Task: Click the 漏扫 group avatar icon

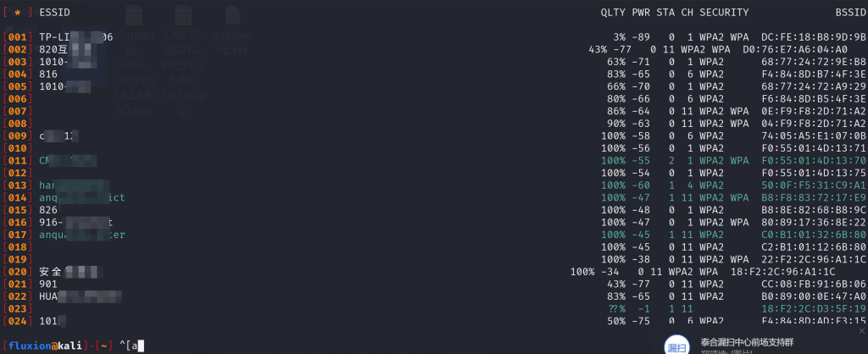Action: click(674, 346)
